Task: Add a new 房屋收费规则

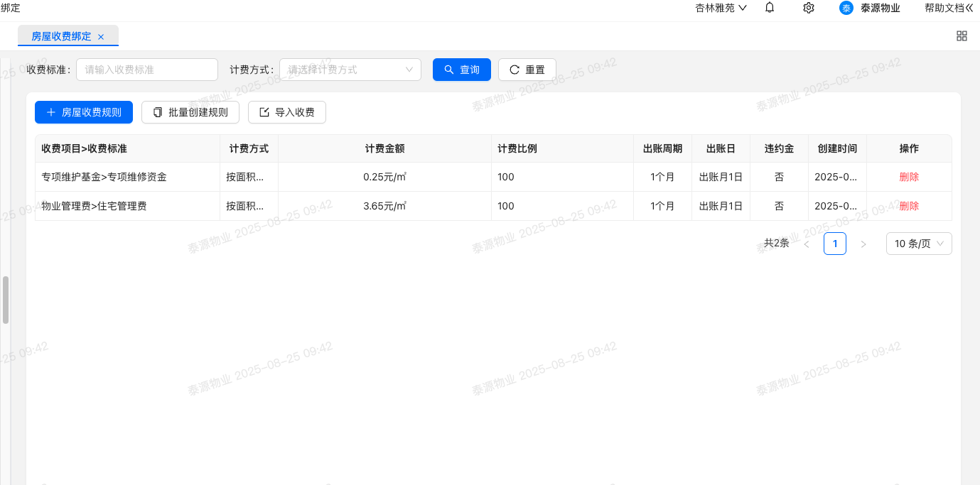Action: (84, 112)
